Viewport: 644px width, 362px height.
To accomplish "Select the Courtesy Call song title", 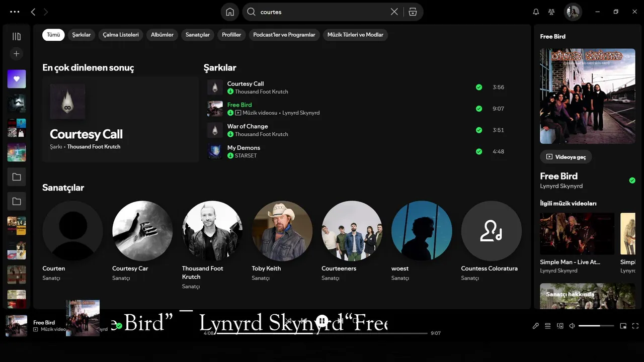I will tap(246, 84).
